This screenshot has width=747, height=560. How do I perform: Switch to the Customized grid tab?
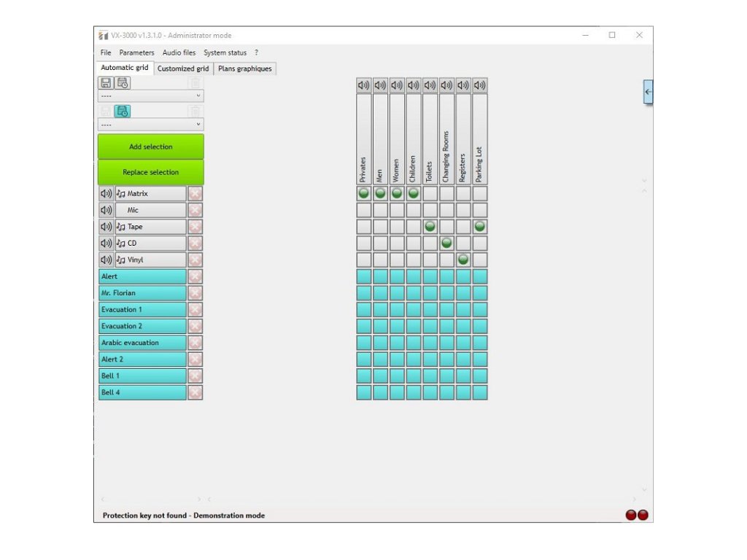(183, 69)
